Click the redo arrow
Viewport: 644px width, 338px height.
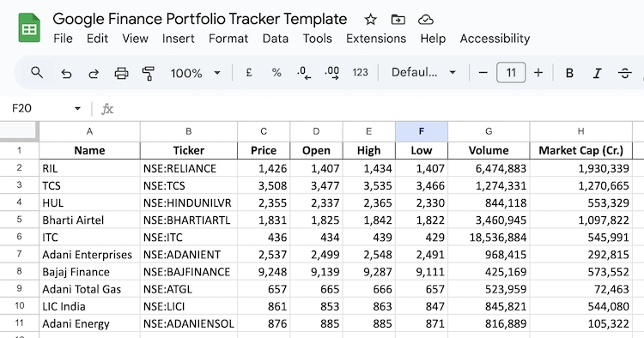pyautogui.click(x=94, y=74)
